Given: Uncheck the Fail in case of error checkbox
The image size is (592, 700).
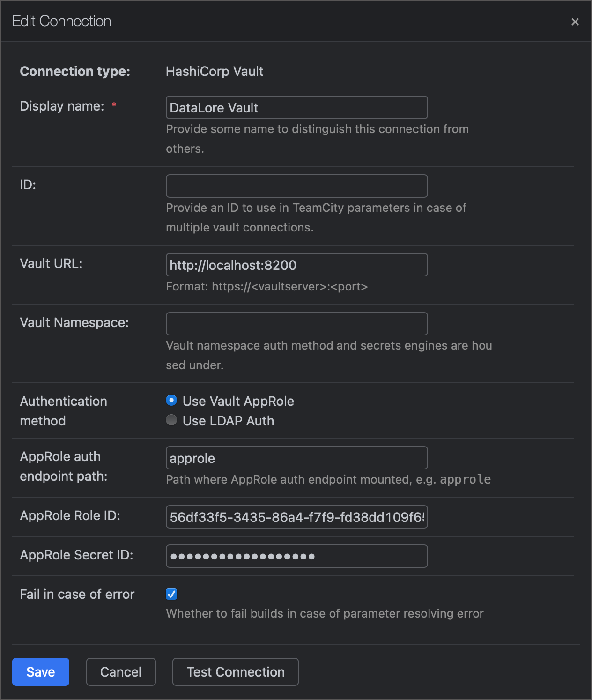Looking at the screenshot, I should (x=171, y=594).
